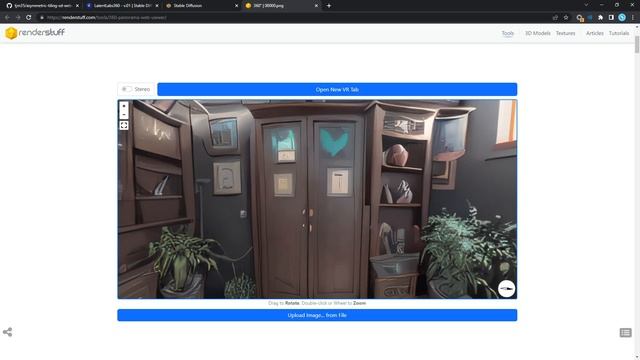
Task: Open the Tutorials nav item
Action: point(619,33)
